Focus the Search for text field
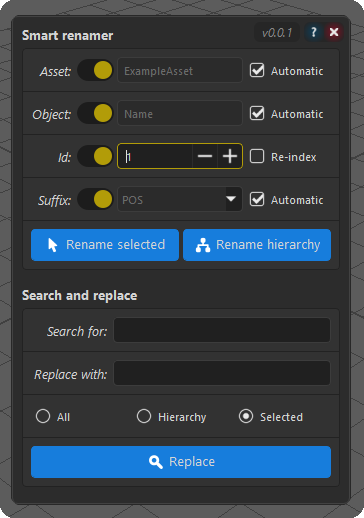Image resolution: width=364 pixels, height=518 pixels. click(222, 330)
